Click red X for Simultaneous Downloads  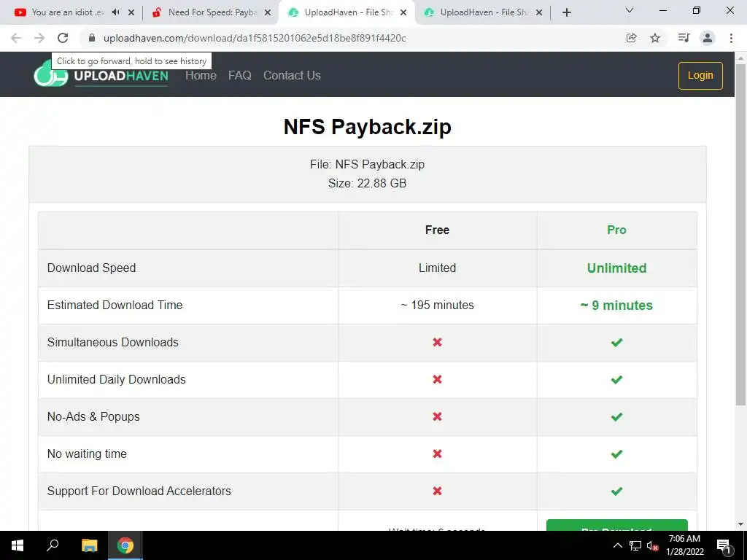point(438,343)
